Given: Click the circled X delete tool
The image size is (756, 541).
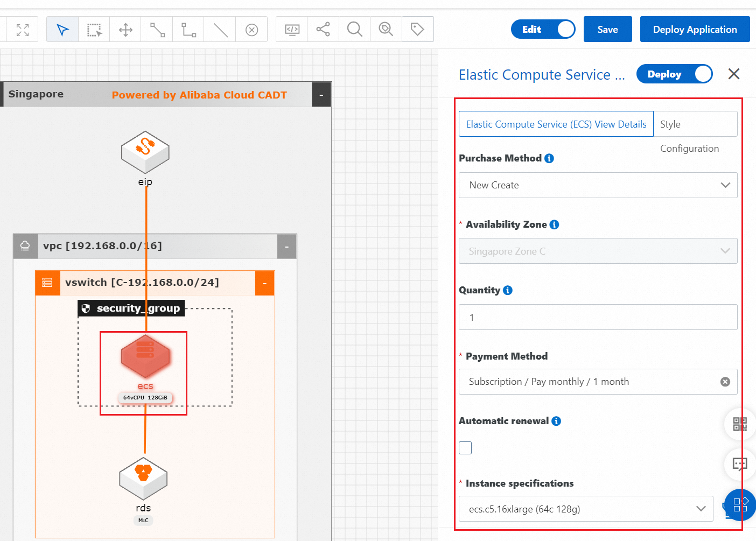Looking at the screenshot, I should tap(251, 30).
